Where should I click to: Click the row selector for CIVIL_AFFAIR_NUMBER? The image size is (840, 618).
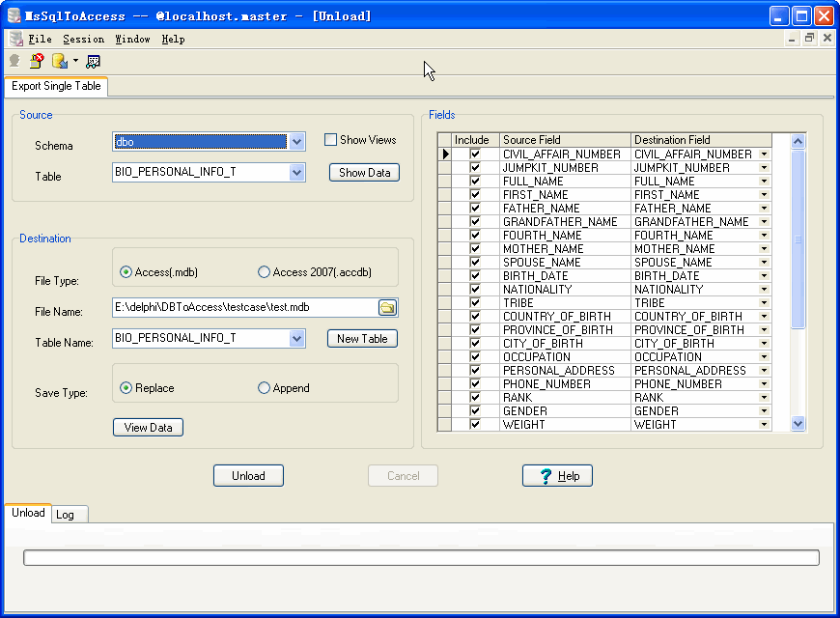445,154
